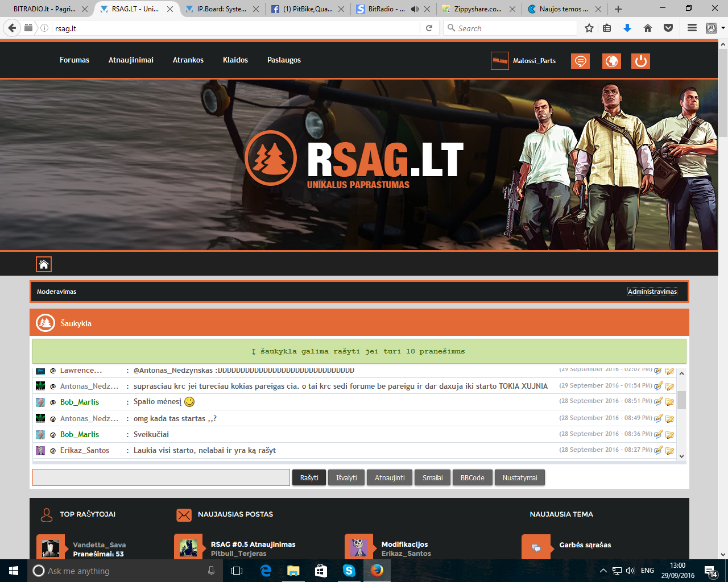
Task: Click the Atnaujinti button
Action: (x=390, y=477)
